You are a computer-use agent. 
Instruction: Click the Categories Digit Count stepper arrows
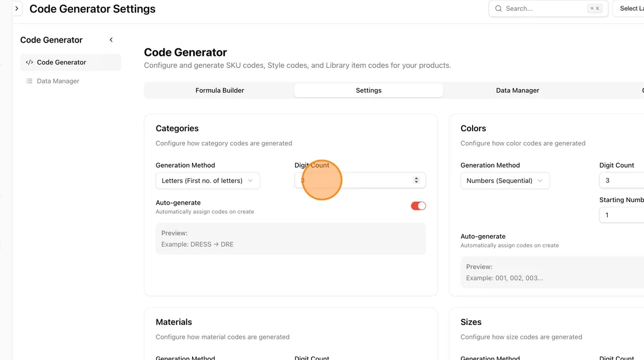(x=416, y=181)
